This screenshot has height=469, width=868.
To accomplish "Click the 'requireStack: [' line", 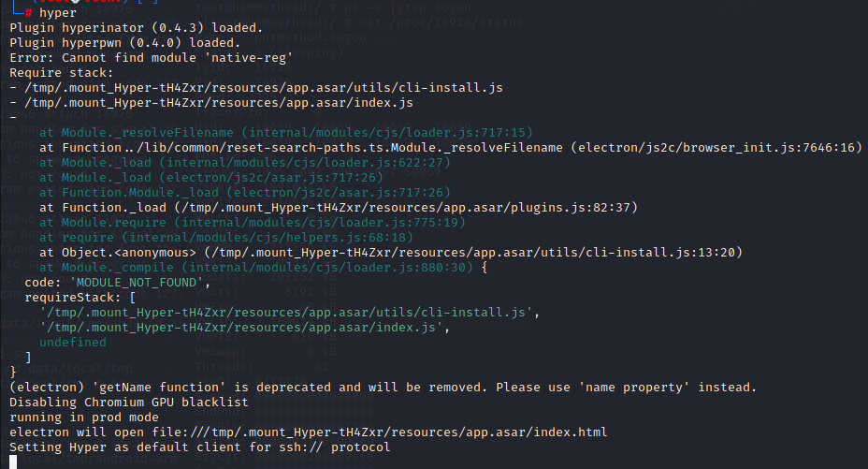I will pyautogui.click(x=80, y=297).
